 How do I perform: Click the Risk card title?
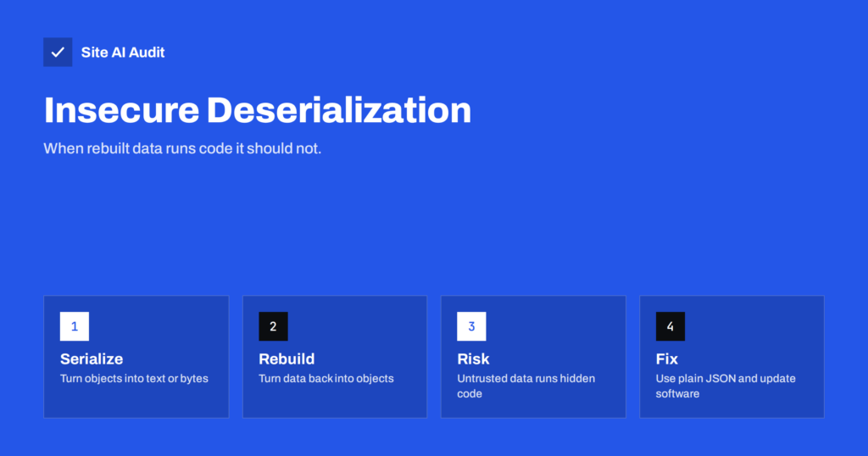(473, 359)
